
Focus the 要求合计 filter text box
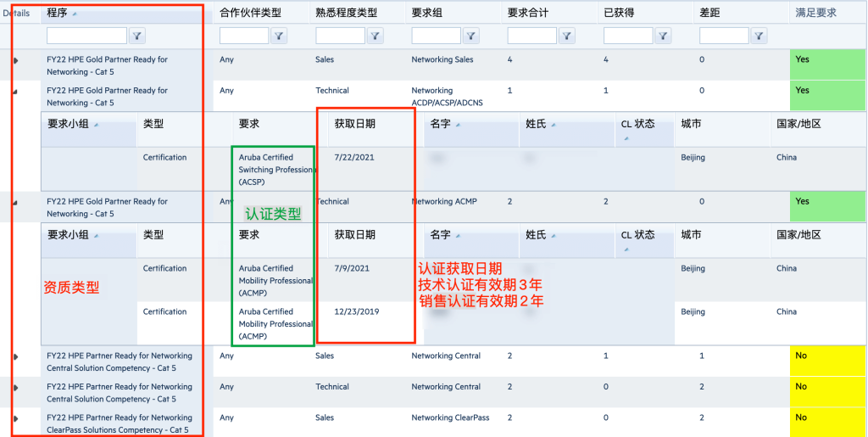pos(532,36)
